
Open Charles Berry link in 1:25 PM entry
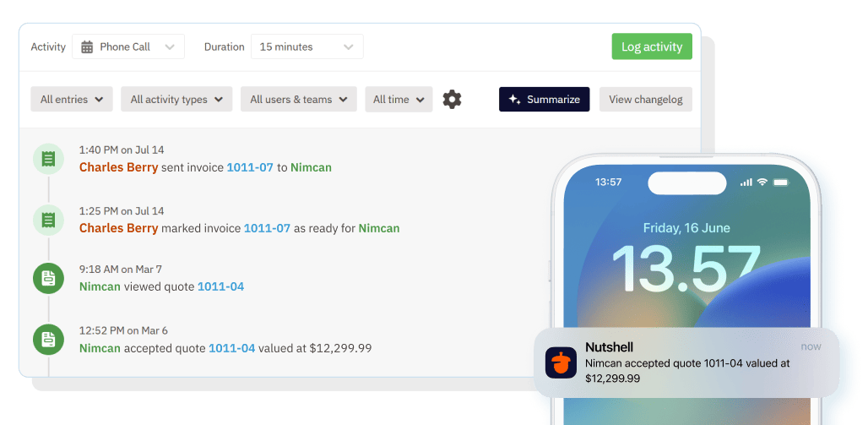coord(118,228)
